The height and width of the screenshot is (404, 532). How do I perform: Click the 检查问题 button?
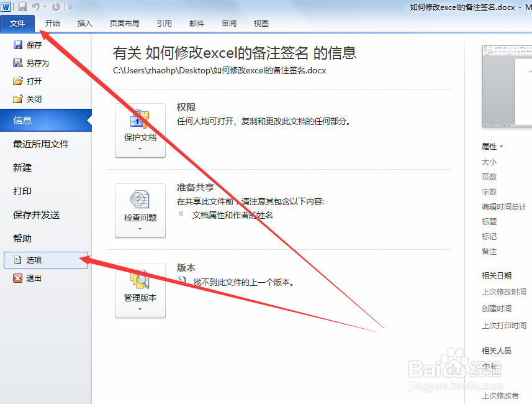[140, 211]
